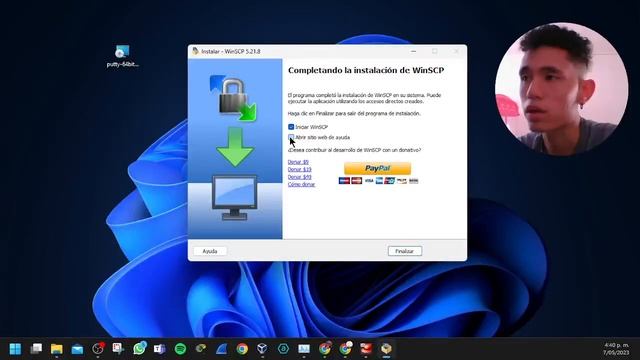The image size is (640, 360).
Task: Minimize the WinSCP installer window
Action: tap(413, 51)
